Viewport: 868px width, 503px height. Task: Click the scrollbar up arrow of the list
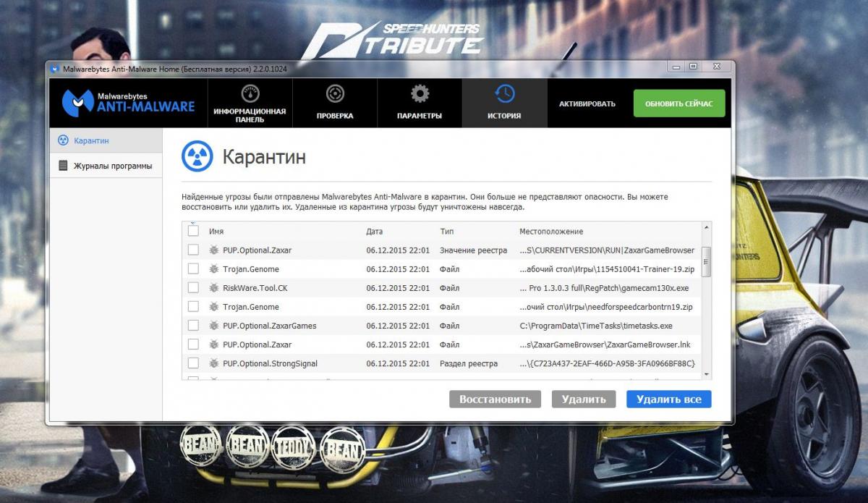(x=706, y=227)
